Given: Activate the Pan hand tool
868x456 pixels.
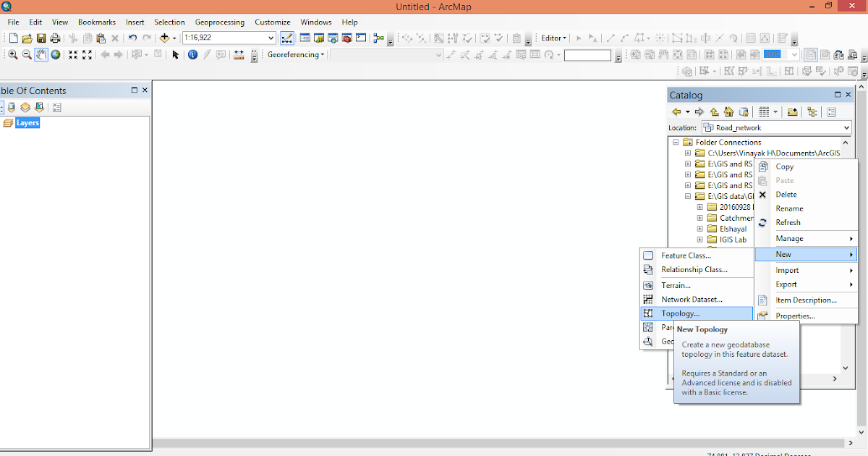Looking at the screenshot, I should [41, 54].
